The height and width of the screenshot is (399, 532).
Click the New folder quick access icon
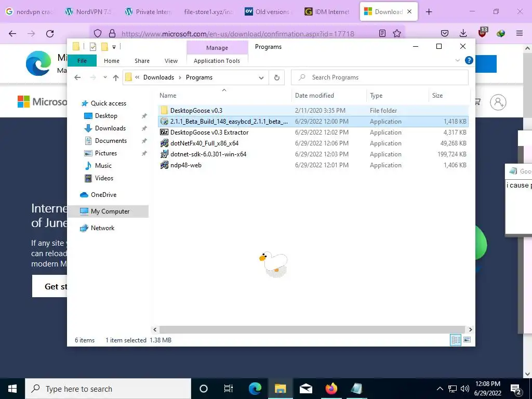click(105, 47)
